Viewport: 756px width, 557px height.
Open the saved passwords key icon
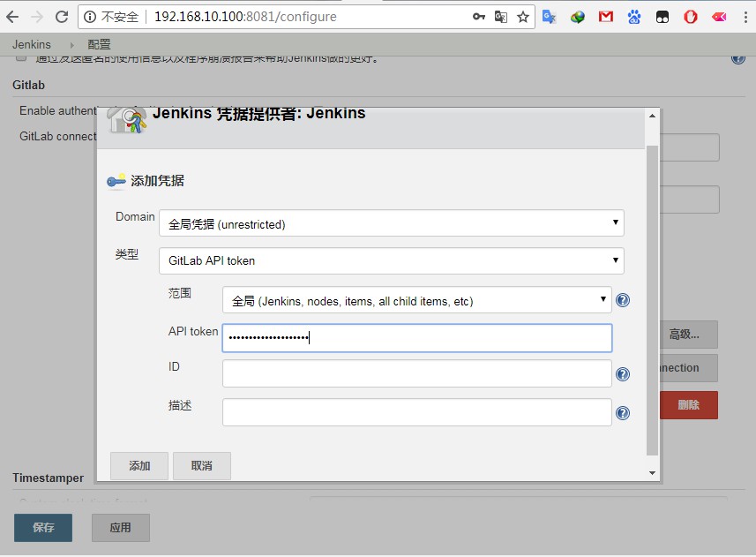click(x=479, y=17)
